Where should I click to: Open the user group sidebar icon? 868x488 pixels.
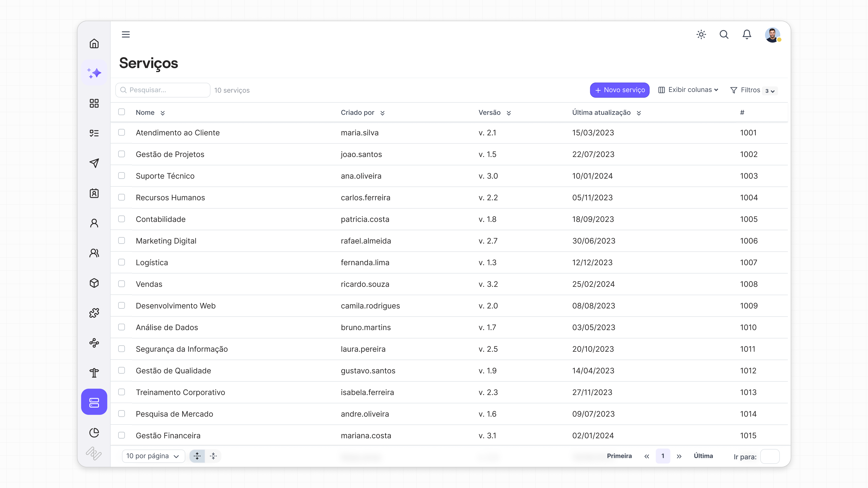pos(94,253)
